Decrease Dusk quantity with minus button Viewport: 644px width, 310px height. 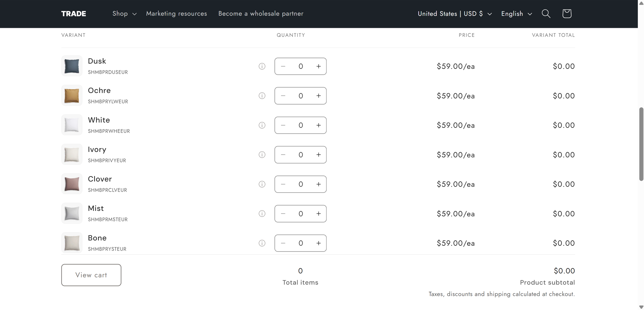point(283,66)
